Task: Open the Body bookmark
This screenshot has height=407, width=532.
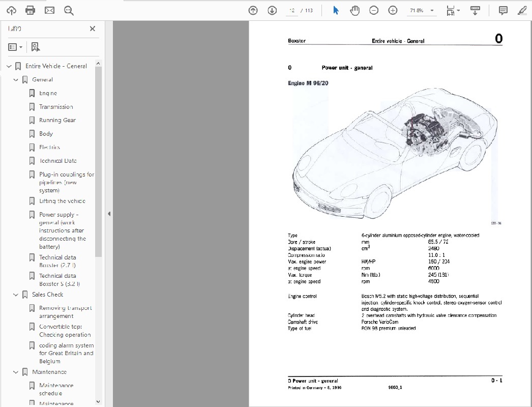Action: [46, 134]
